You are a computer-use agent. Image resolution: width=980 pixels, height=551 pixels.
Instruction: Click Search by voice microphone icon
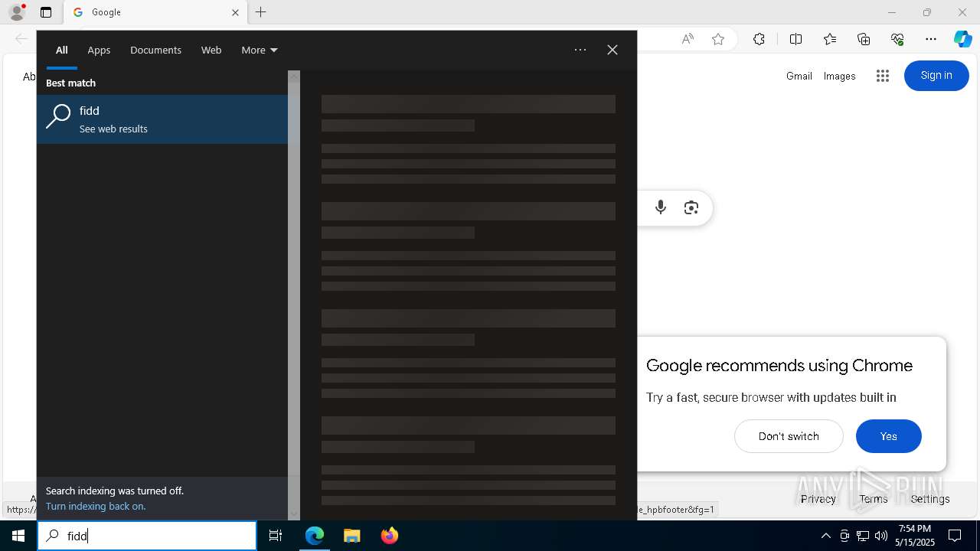(x=661, y=207)
